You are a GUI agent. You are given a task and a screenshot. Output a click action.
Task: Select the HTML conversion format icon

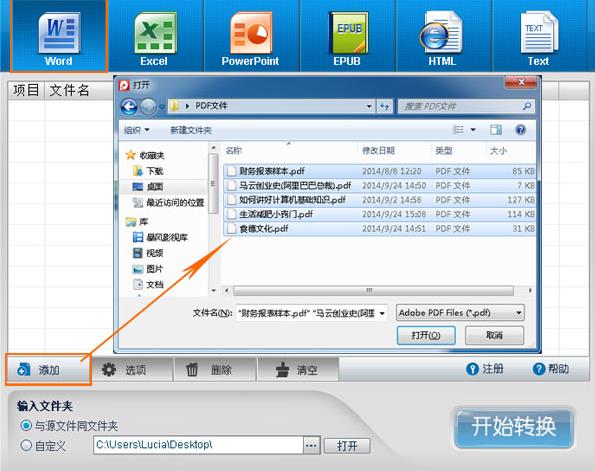coord(442,37)
